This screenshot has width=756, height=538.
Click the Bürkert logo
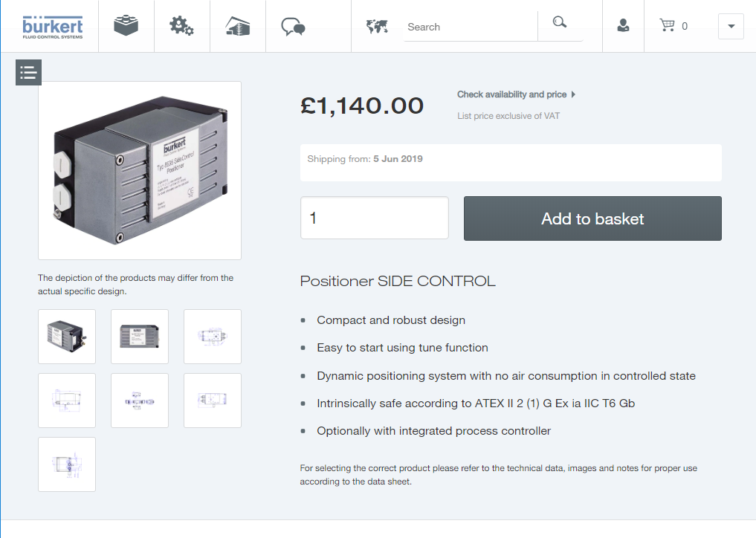(53, 27)
